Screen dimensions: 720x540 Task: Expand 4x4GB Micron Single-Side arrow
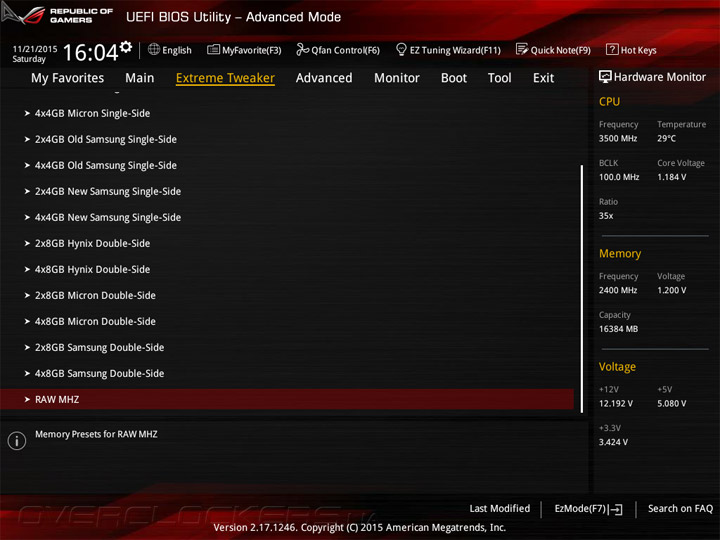pos(27,113)
